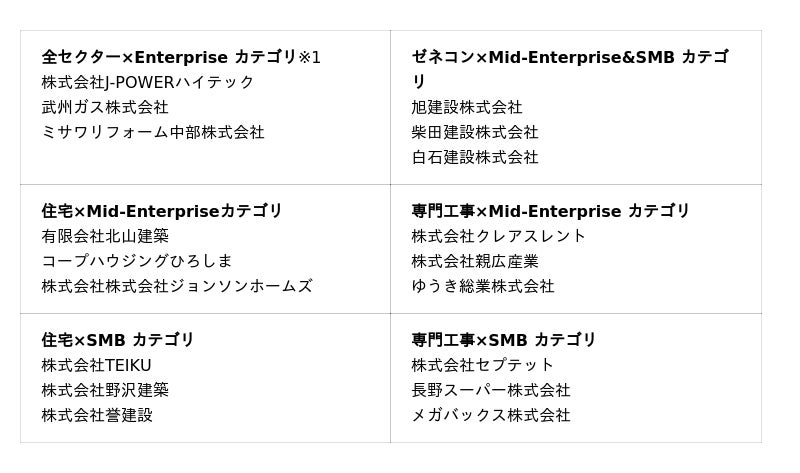The height and width of the screenshot is (473, 800).
Task: Click on 武州ガス株式会社
Action: 105,107
